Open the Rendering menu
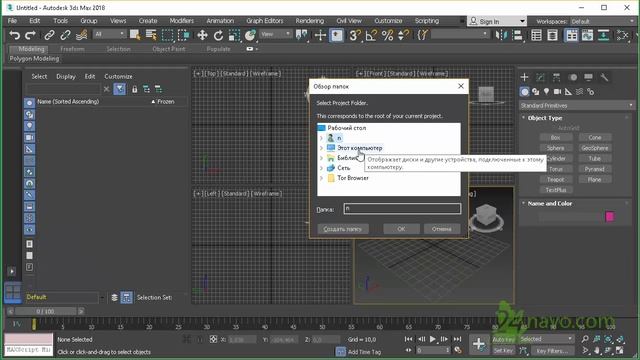The width and height of the screenshot is (640, 360). 309,21
